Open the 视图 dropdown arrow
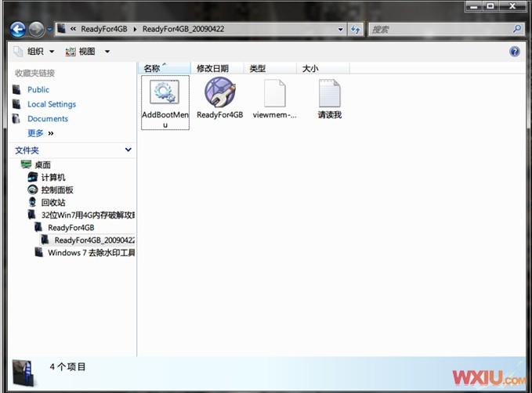Screen dimensions: 532x393 click(107, 52)
